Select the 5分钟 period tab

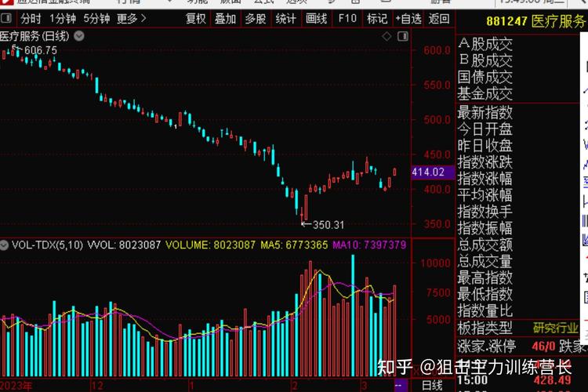click(96, 18)
